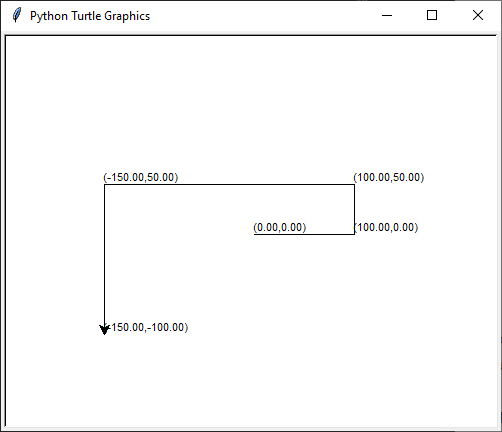The image size is (502, 432).
Task: Click the (-150.00,-100.00) coordinate label
Action: coord(146,327)
